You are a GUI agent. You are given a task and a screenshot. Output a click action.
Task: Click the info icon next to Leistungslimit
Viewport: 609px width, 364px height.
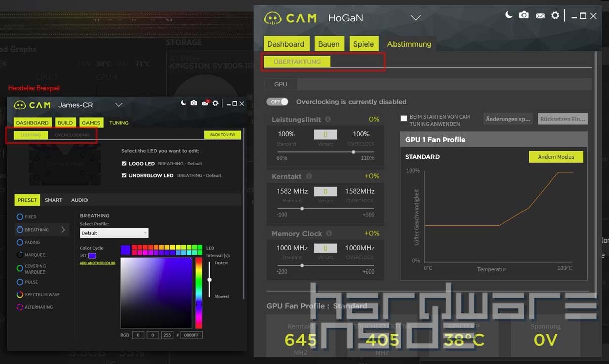(x=328, y=120)
